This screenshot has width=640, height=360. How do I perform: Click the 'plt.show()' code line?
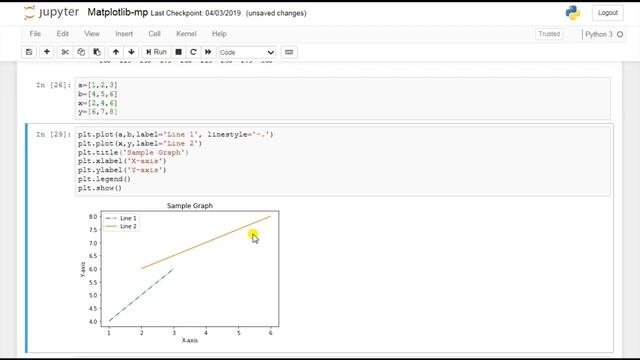[100, 188]
